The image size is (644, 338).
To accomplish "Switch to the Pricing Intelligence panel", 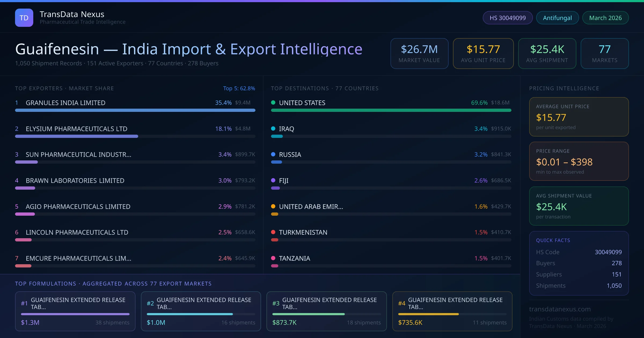I will (564, 88).
